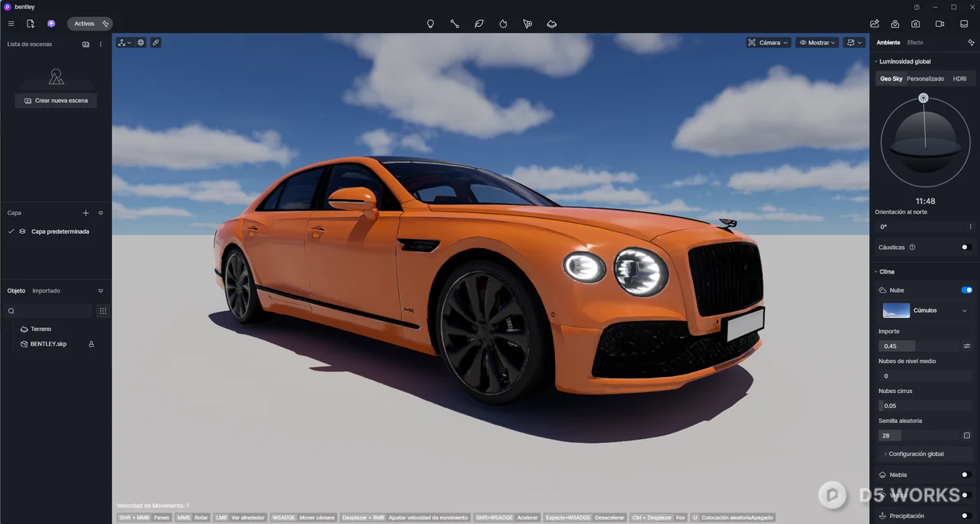Enable the Niebla toggle

966,475
